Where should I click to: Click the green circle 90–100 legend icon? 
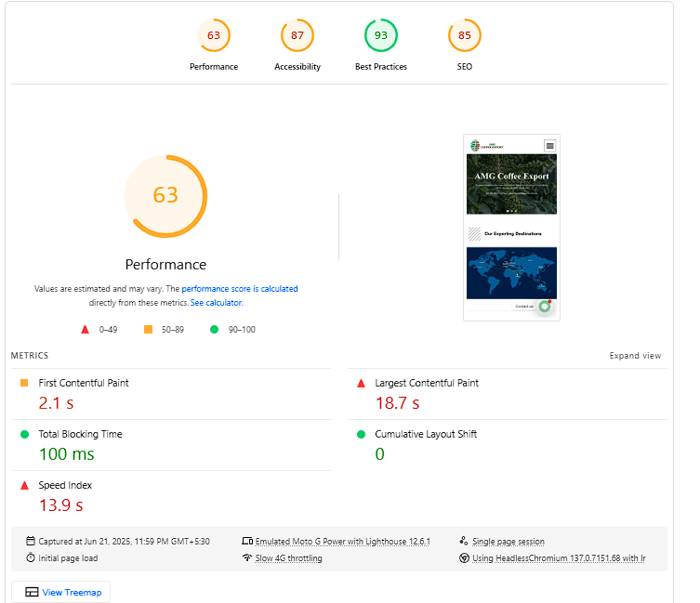tap(215, 330)
